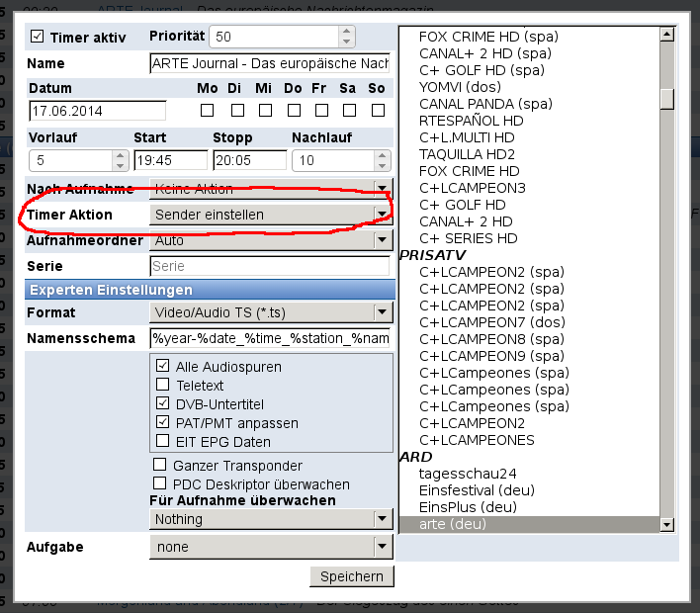Enable the Teletext checkbox
This screenshot has width=700, height=613.
(162, 385)
